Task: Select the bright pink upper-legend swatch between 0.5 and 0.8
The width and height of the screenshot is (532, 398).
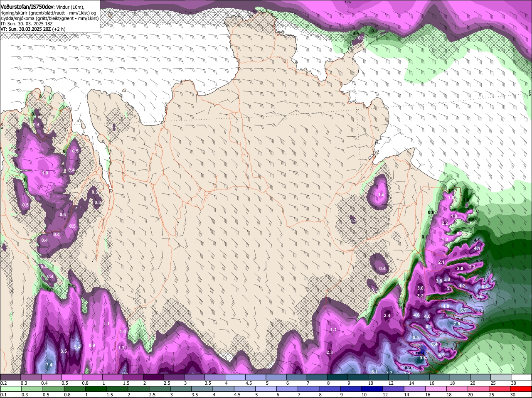Action: point(71,378)
